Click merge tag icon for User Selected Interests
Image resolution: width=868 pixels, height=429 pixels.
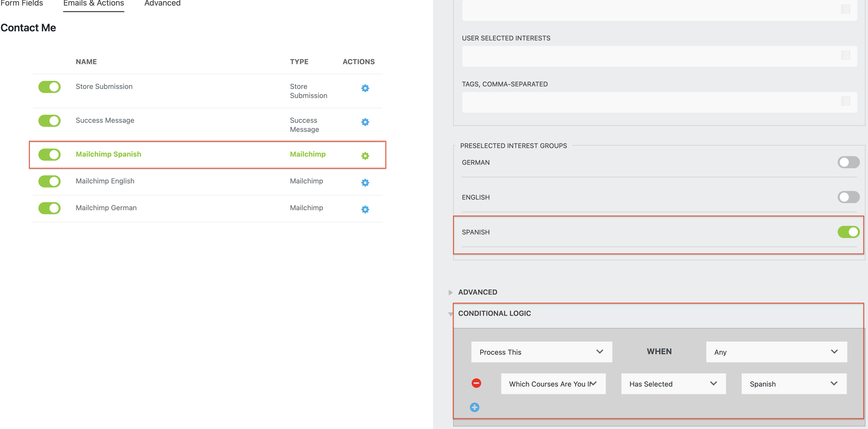tap(845, 55)
